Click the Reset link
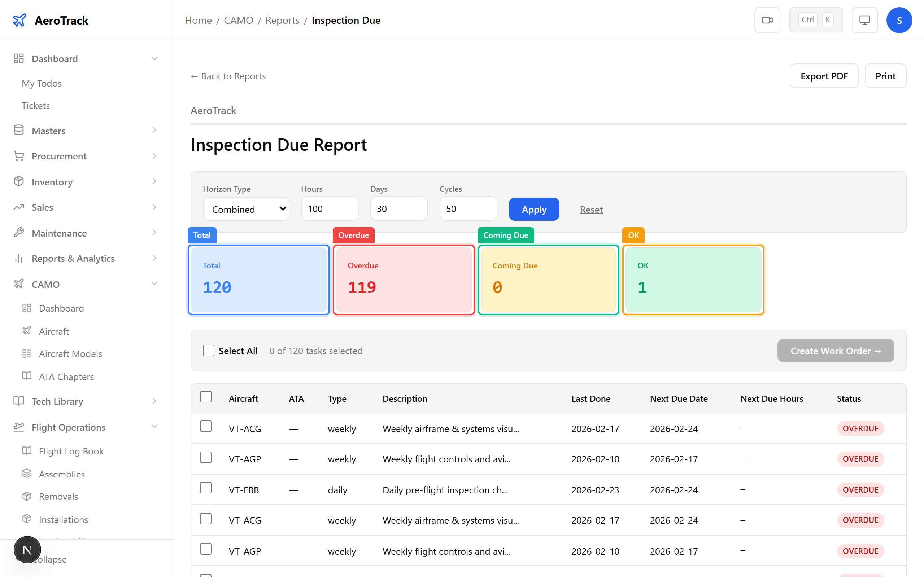This screenshot has height=577, width=924. [x=591, y=210]
